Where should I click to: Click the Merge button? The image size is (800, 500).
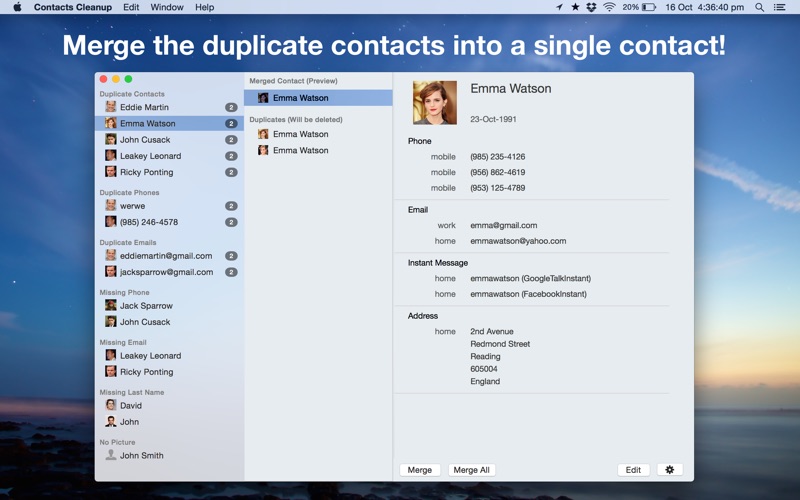420,470
